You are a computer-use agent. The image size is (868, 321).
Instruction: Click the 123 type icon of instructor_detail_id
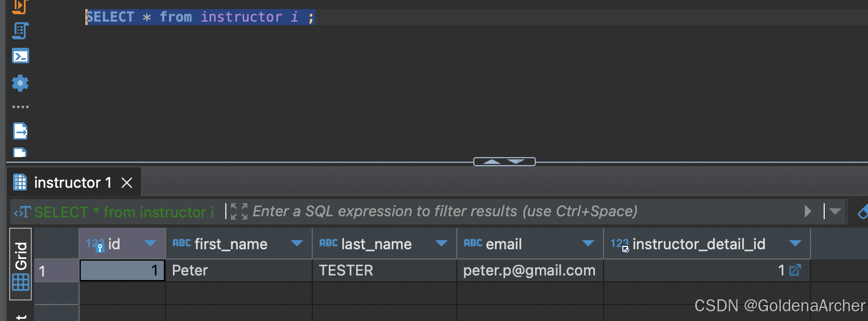coord(619,244)
